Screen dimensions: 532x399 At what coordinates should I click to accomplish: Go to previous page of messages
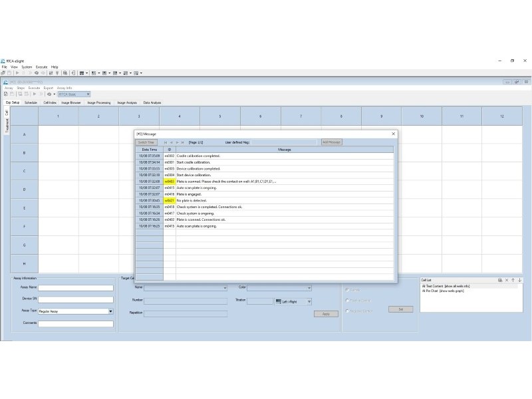coord(172,142)
